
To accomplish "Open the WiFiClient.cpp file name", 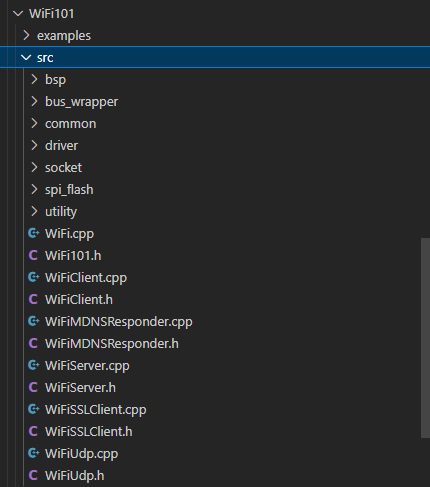I will (86, 278).
